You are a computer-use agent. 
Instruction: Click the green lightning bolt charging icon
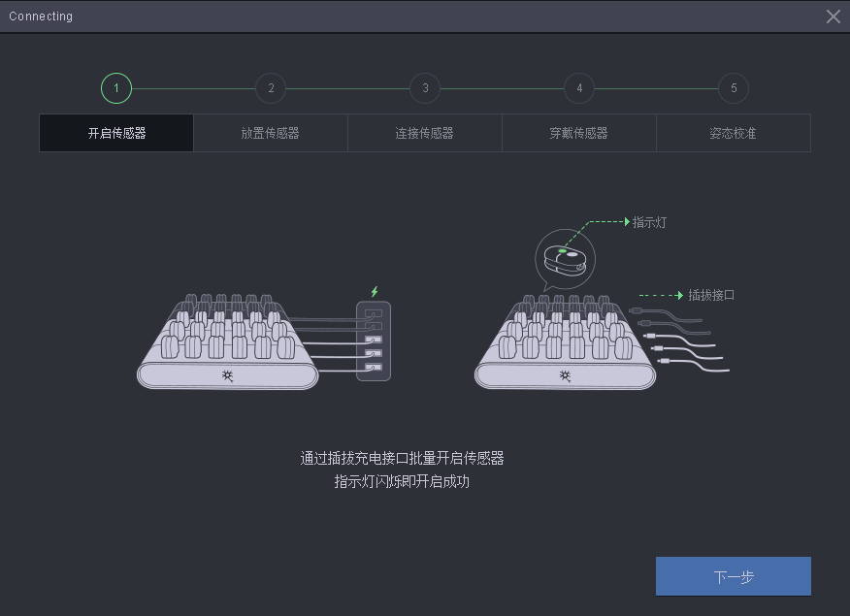click(x=375, y=291)
